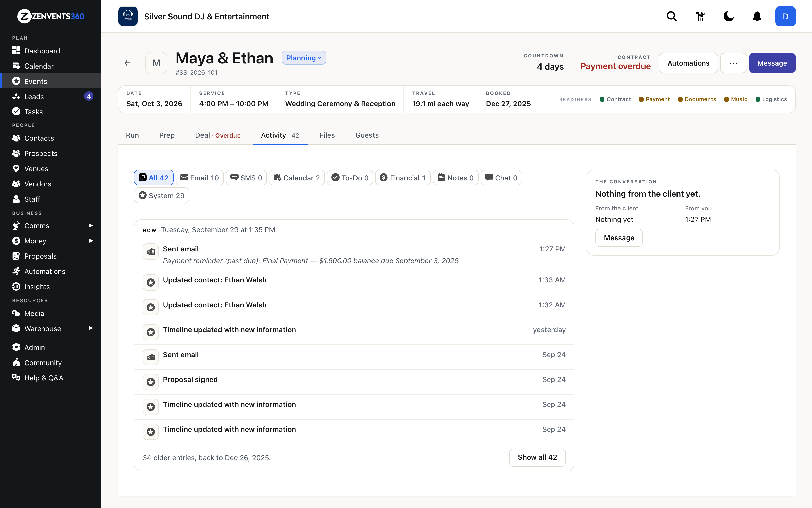The width and height of the screenshot is (812, 508).
Task: Open search with the magnifier icon
Action: [x=672, y=16]
